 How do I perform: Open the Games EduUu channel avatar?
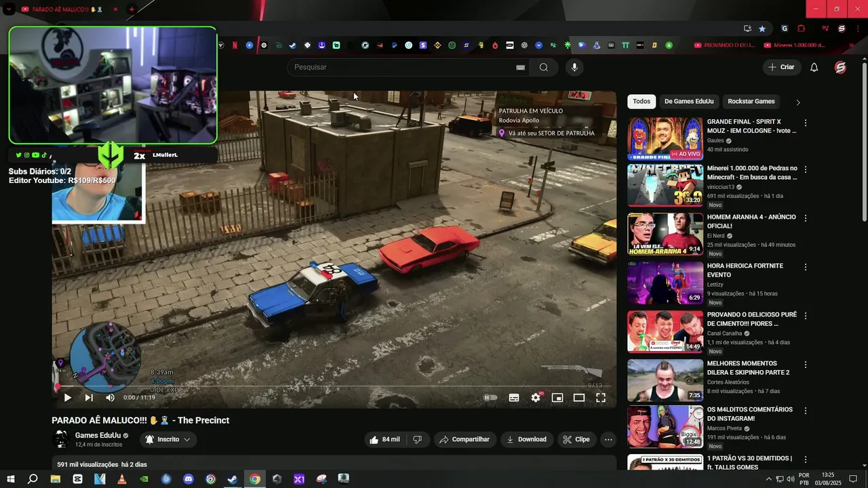coord(61,439)
